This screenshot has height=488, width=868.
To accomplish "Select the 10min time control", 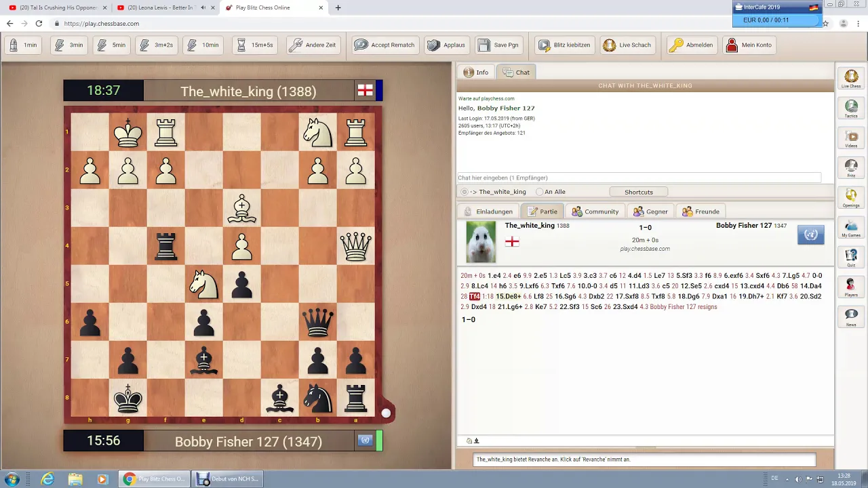I will pos(203,45).
